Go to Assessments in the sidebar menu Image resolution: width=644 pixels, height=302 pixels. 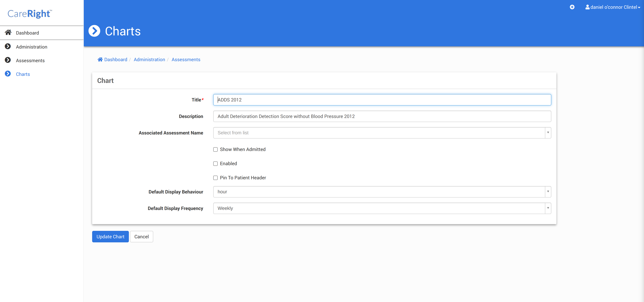tap(30, 60)
